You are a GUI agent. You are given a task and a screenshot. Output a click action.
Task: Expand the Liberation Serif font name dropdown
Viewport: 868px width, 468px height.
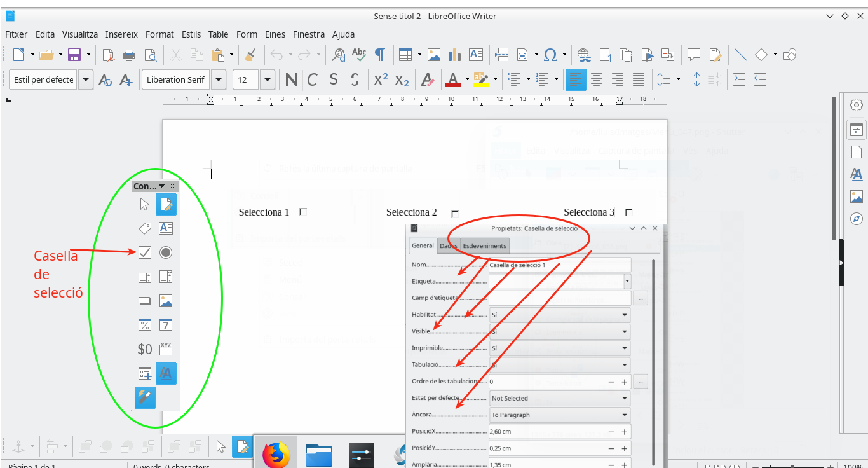tap(219, 79)
